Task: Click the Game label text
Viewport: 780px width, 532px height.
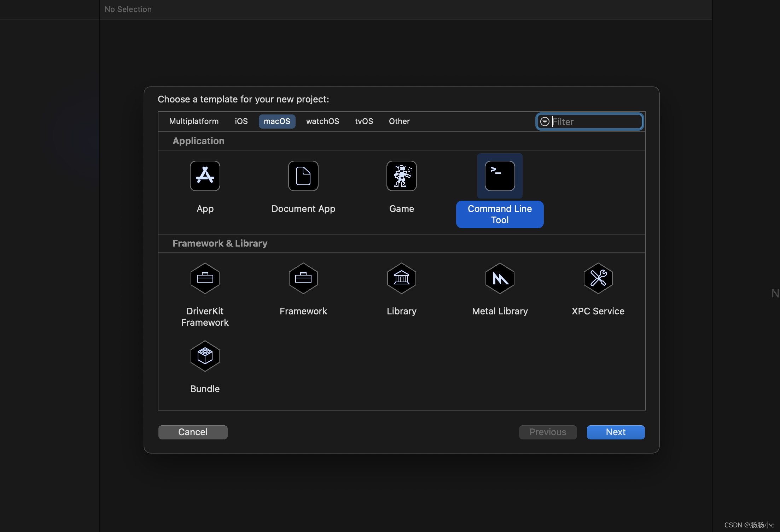Action: tap(402, 209)
